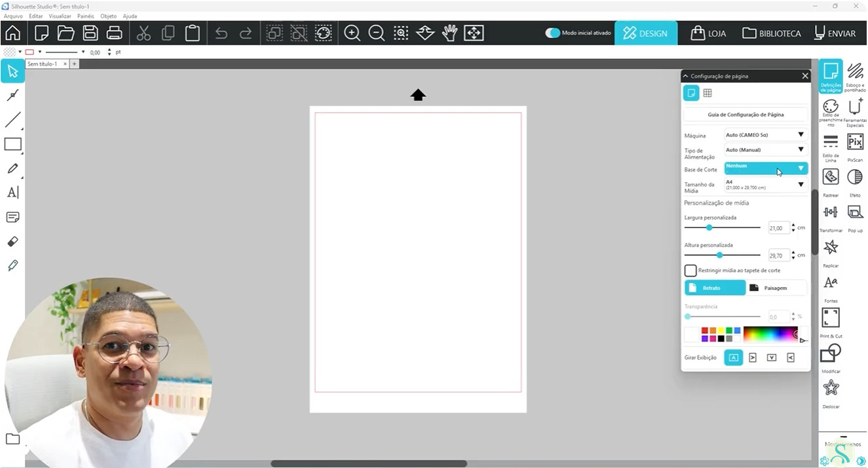Open the Visualizar menu

point(60,16)
